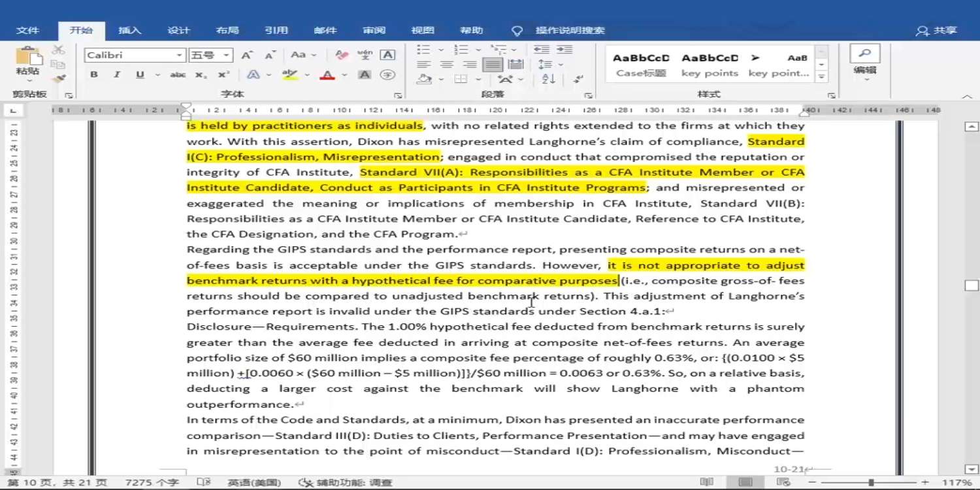Open the 文件 (File) tab
Image resolution: width=980 pixels, height=490 pixels.
pos(28,30)
